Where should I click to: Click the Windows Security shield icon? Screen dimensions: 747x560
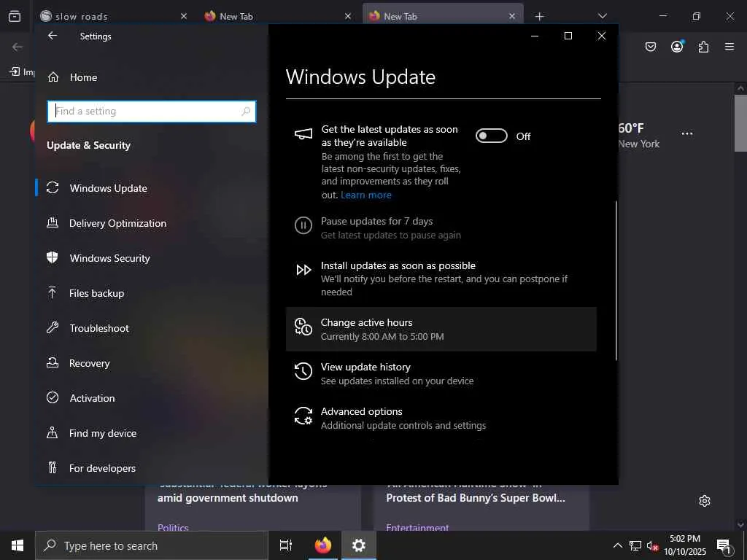[53, 257]
